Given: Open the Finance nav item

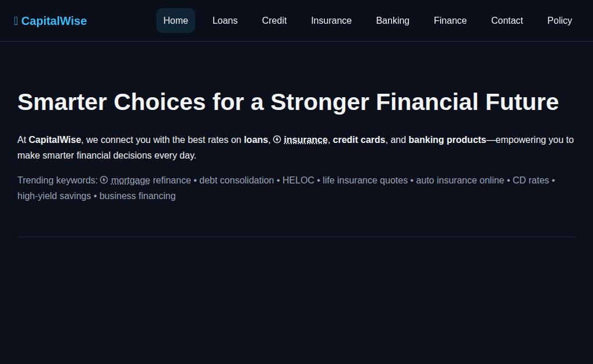Looking at the screenshot, I should coord(450,21).
